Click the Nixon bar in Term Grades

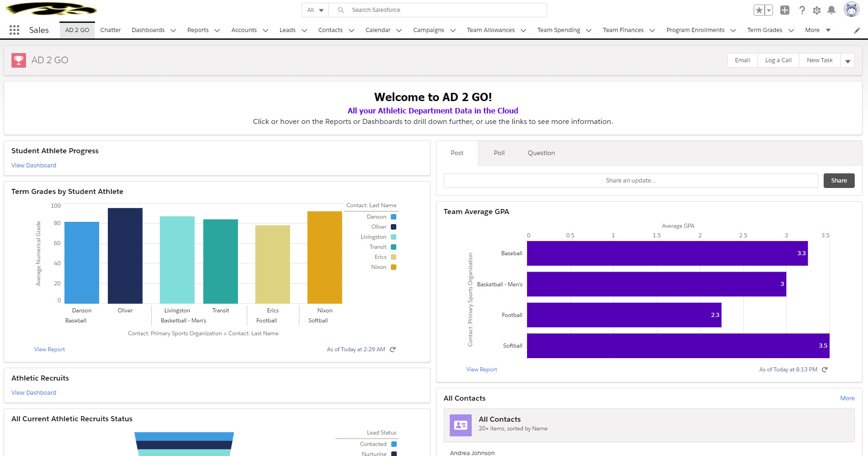(325, 258)
